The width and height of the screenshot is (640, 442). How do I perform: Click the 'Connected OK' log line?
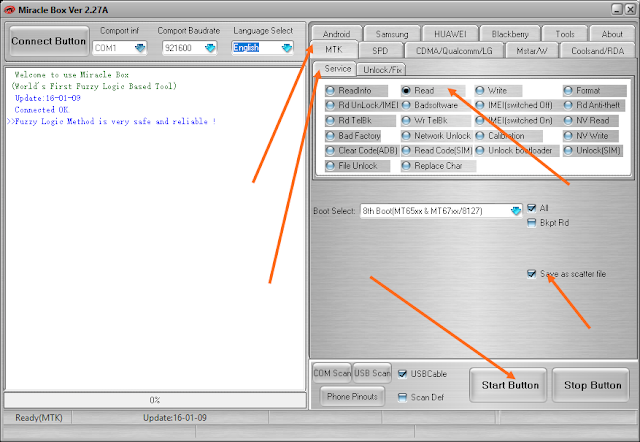click(x=42, y=110)
